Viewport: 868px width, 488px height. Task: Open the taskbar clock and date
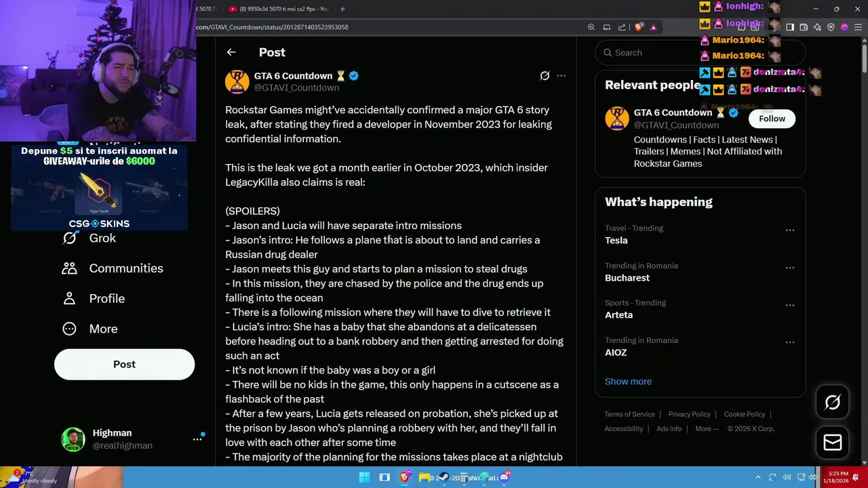[837, 477]
